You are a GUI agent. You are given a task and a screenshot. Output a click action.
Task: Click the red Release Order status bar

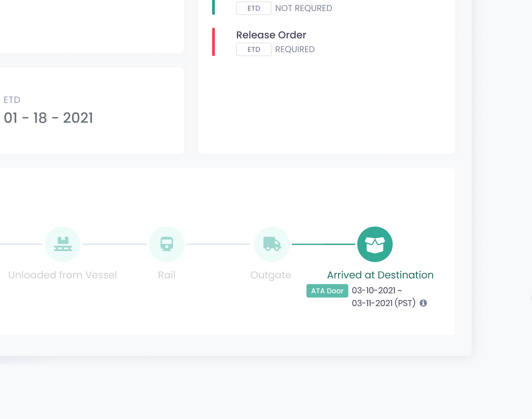[214, 42]
